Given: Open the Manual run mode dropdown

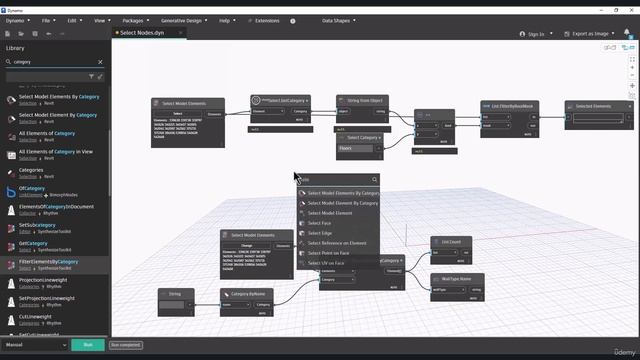Looking at the screenshot, I should [x=35, y=345].
